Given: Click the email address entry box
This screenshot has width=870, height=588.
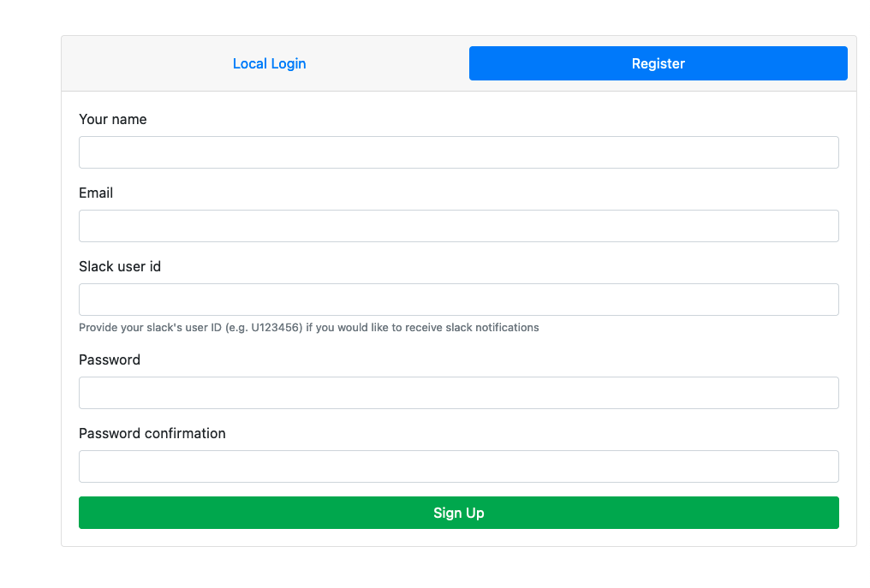Looking at the screenshot, I should [x=458, y=225].
